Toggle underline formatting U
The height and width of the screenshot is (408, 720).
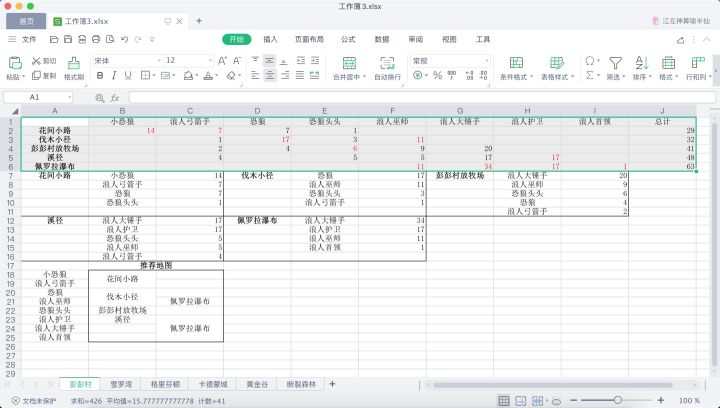click(x=128, y=76)
